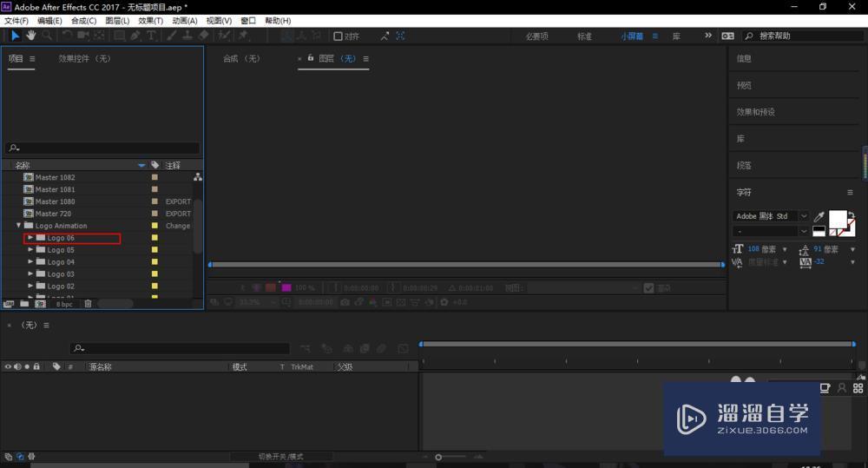Open the font style dropdown
The image size is (868, 468).
pyautogui.click(x=804, y=231)
